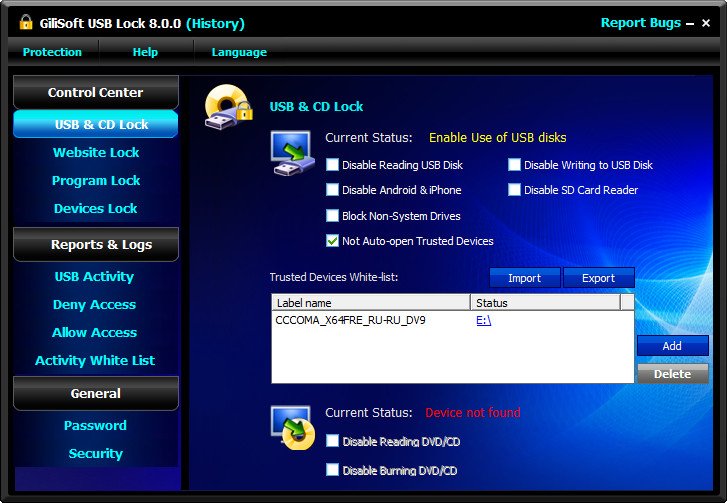Open the Help menu
727x503 pixels.
(x=145, y=52)
